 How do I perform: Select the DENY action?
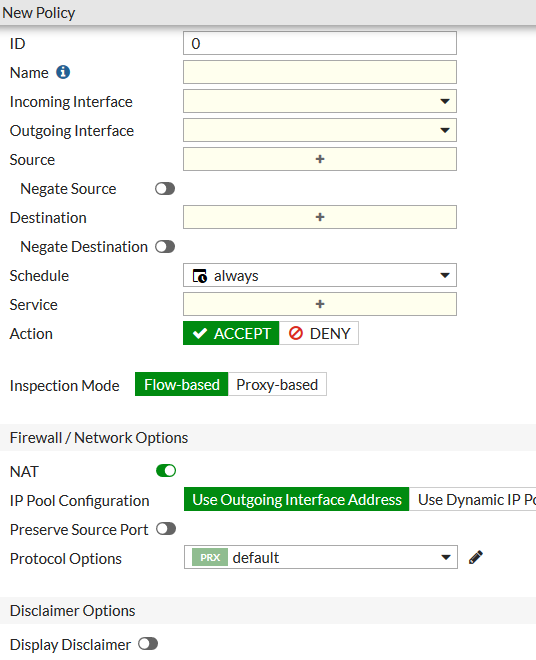(x=319, y=333)
